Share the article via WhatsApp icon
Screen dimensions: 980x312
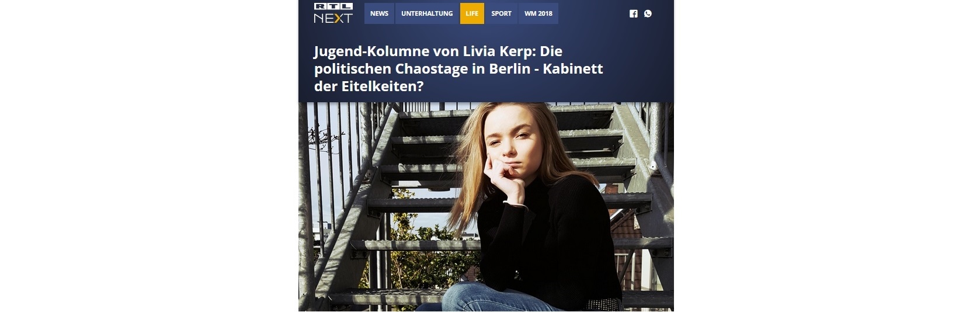[x=648, y=13]
